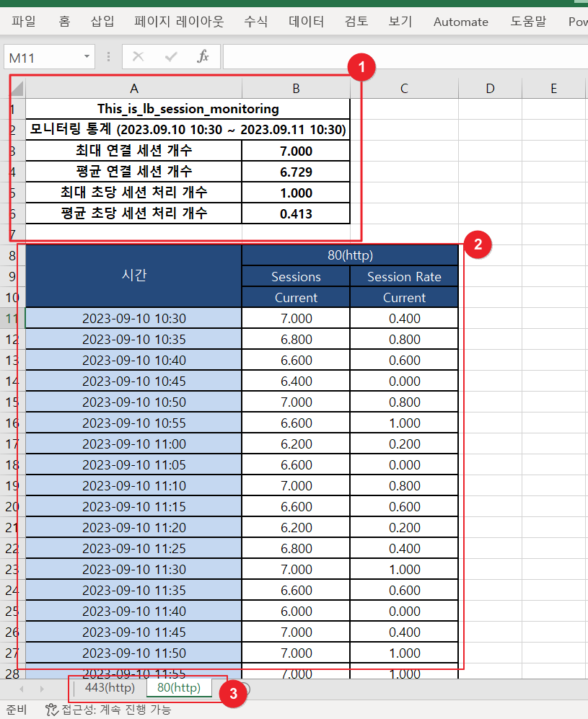This screenshot has height=719, width=588.
Task: Open the 페이지 레이아웃 ribbon tab
Action: coord(179,22)
